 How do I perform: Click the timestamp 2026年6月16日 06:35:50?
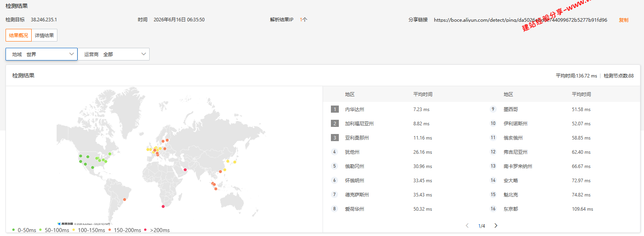click(x=179, y=20)
